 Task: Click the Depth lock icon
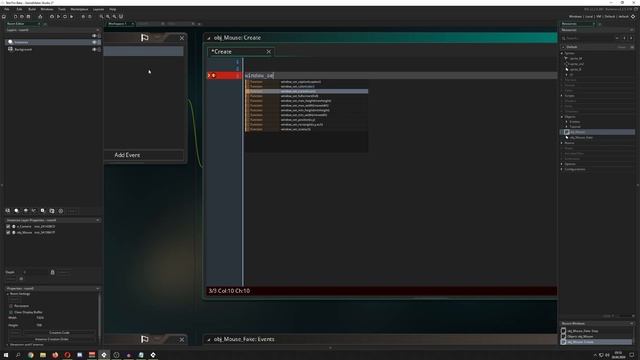click(x=52, y=272)
